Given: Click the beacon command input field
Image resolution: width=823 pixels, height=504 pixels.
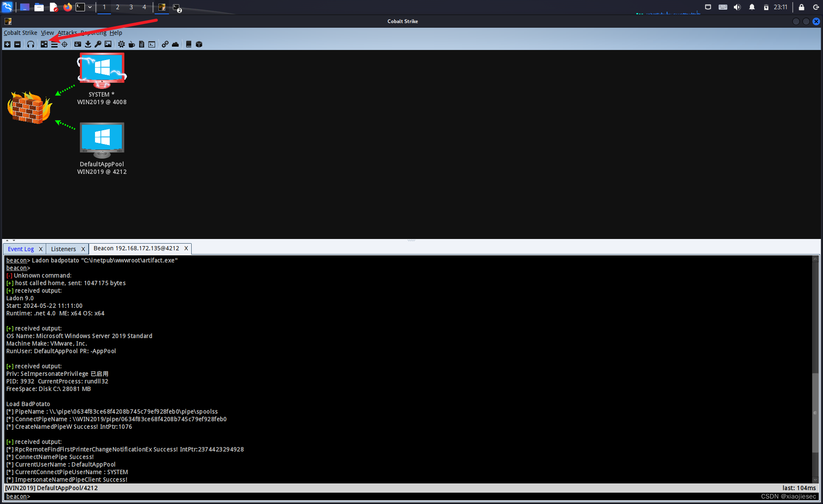Looking at the screenshot, I should coord(378,496).
